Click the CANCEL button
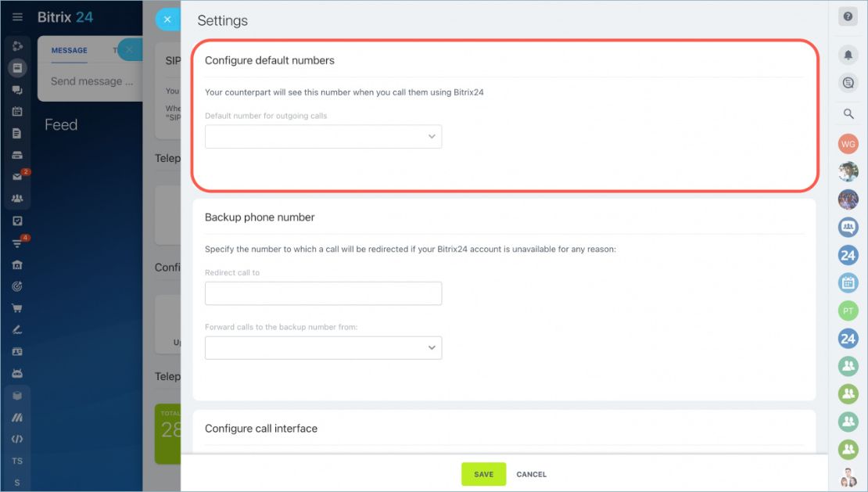The height and width of the screenshot is (492, 868). (531, 474)
